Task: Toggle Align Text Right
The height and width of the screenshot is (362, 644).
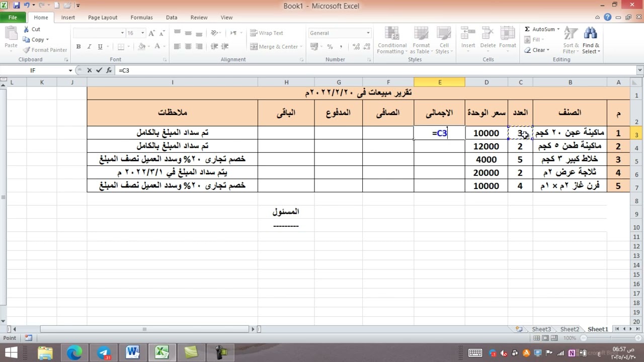Action: (x=199, y=47)
